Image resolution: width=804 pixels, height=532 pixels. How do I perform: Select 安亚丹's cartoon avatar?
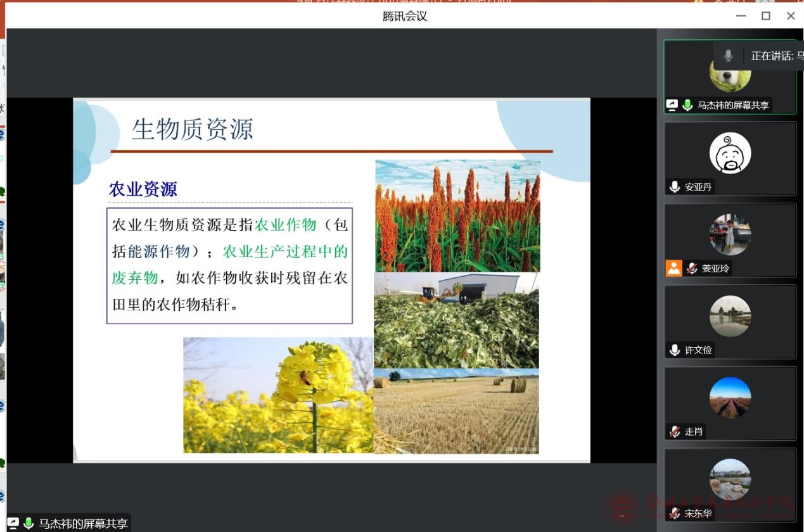click(730, 153)
